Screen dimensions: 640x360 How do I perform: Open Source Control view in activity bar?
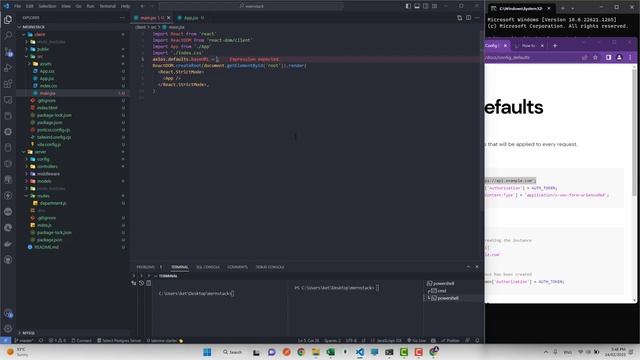click(8, 52)
